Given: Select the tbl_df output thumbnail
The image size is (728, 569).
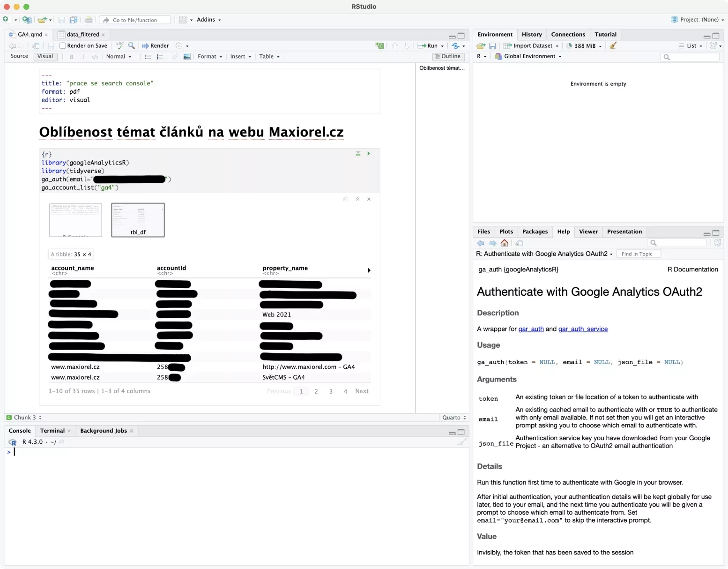Looking at the screenshot, I should (x=138, y=220).
